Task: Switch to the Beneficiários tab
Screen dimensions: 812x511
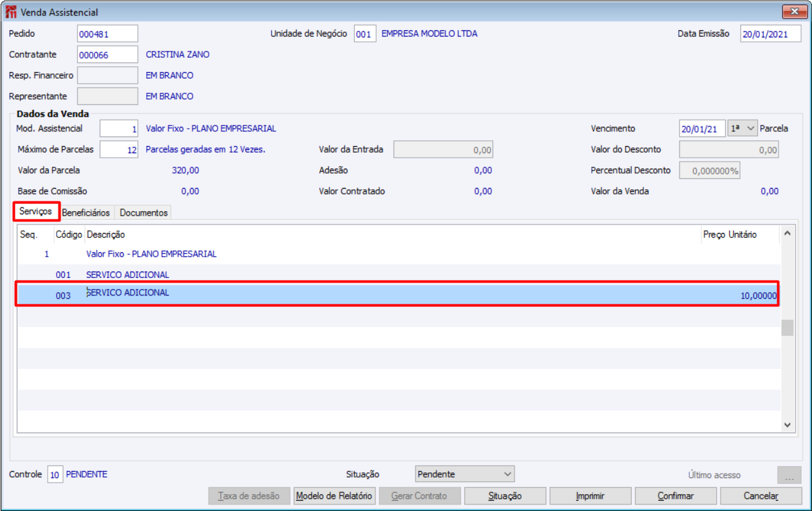Action: [86, 212]
